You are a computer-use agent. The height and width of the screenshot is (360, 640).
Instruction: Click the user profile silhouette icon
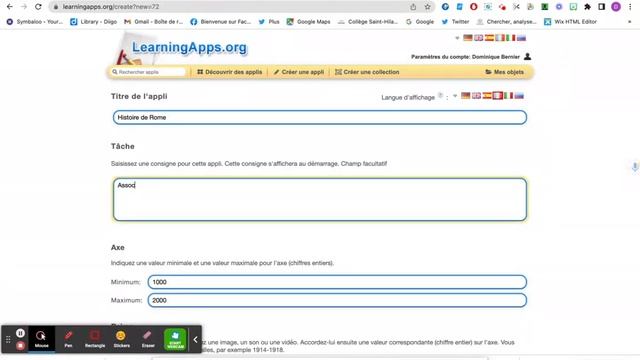coord(527,56)
